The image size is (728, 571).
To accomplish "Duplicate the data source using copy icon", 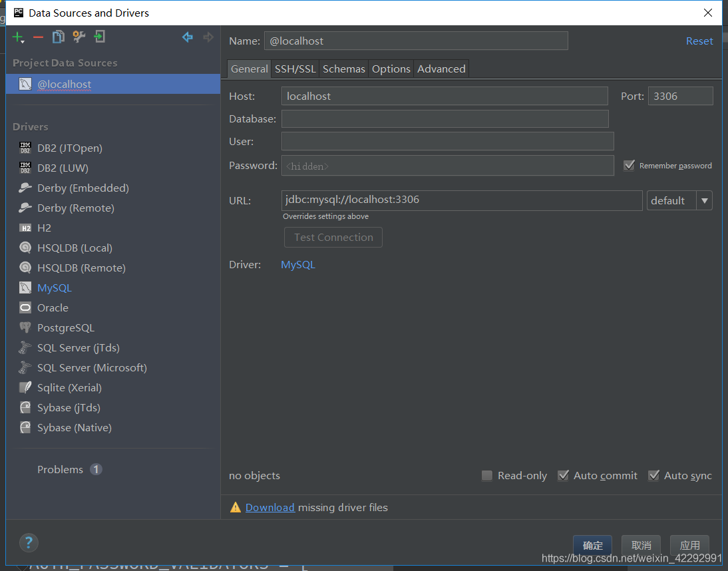I will 59,37.
